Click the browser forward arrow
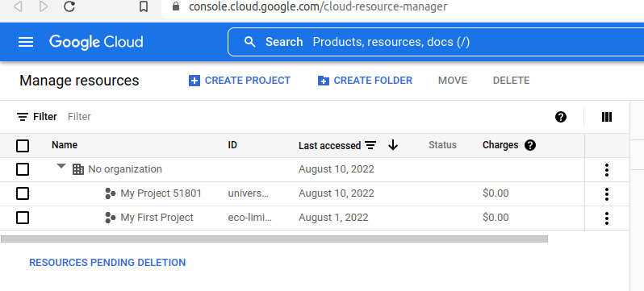 pos(43,6)
